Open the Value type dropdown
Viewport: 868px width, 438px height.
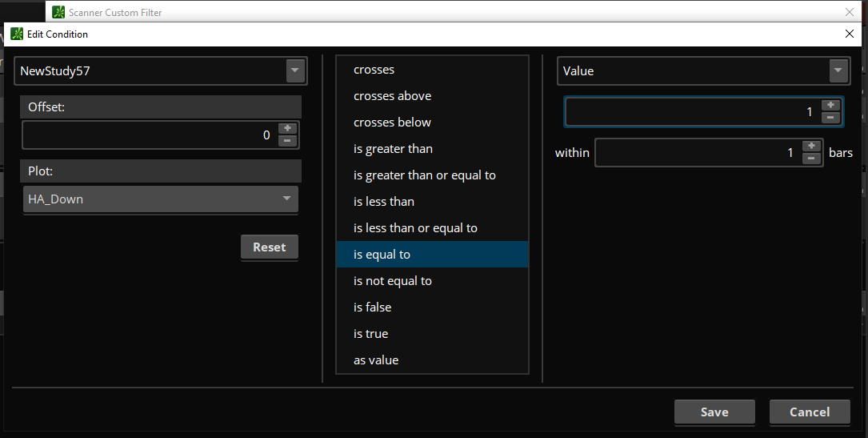tap(838, 70)
